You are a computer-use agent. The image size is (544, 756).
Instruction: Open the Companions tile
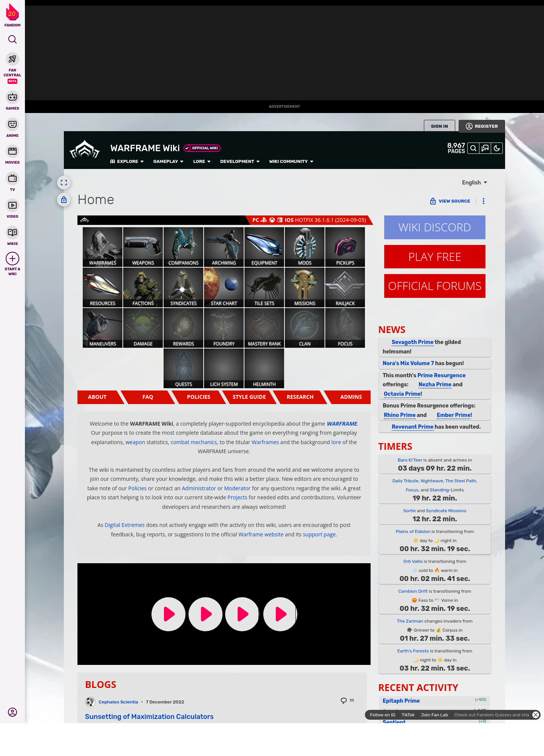click(184, 247)
